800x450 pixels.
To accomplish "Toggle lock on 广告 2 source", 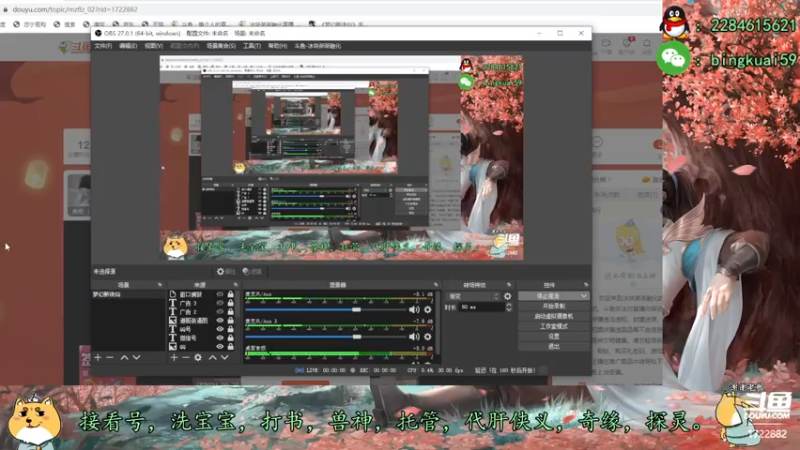I will (x=231, y=312).
